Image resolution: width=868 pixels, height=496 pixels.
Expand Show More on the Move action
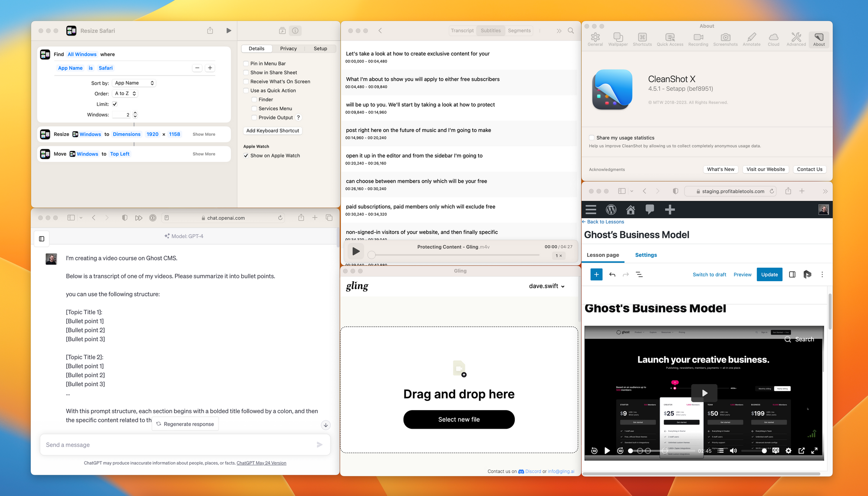(204, 154)
